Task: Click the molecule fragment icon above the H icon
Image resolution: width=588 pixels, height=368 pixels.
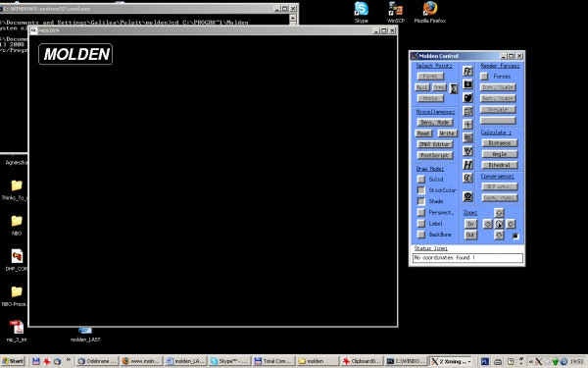Action: click(x=467, y=151)
